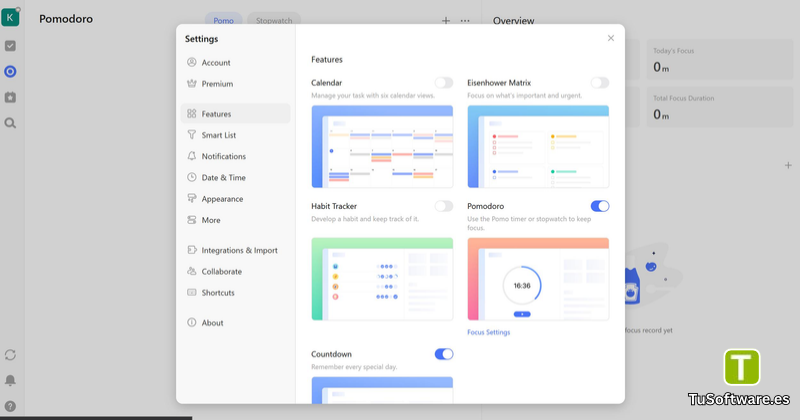800x420 pixels.
Task: Open the Search magnifier icon in sidebar
Action: point(10,123)
